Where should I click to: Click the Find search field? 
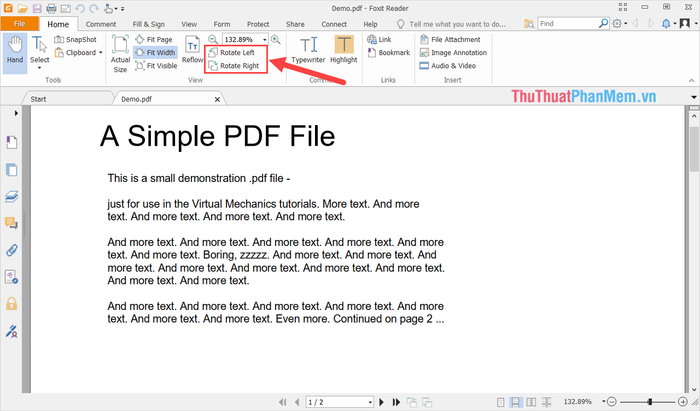tap(567, 23)
